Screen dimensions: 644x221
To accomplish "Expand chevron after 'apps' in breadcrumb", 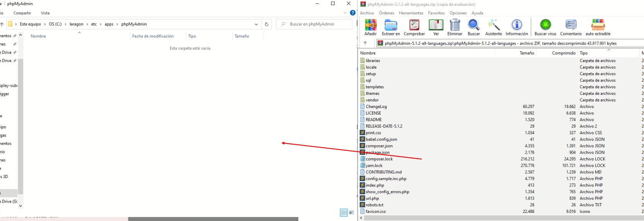I will pos(117,24).
